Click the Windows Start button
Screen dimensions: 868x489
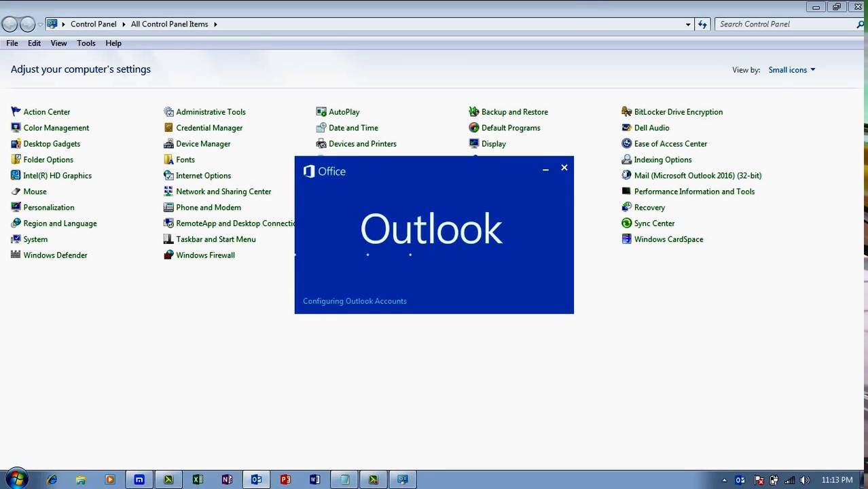pyautogui.click(x=16, y=479)
